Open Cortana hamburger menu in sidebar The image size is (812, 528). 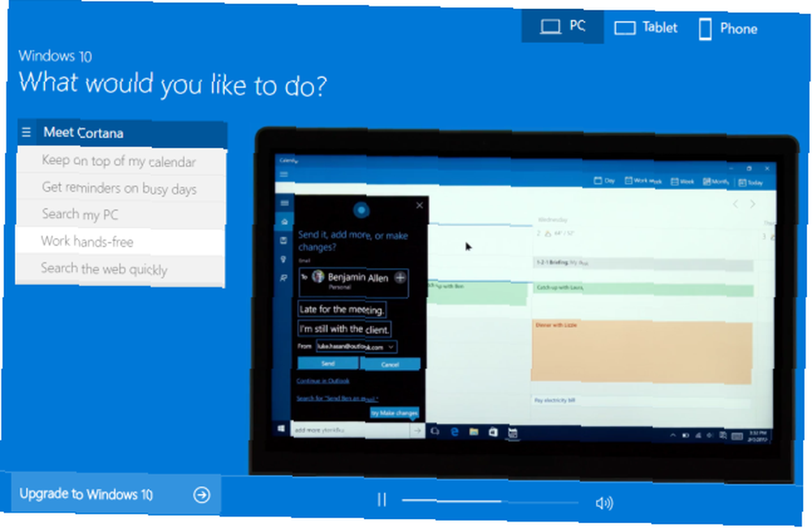pyautogui.click(x=284, y=203)
